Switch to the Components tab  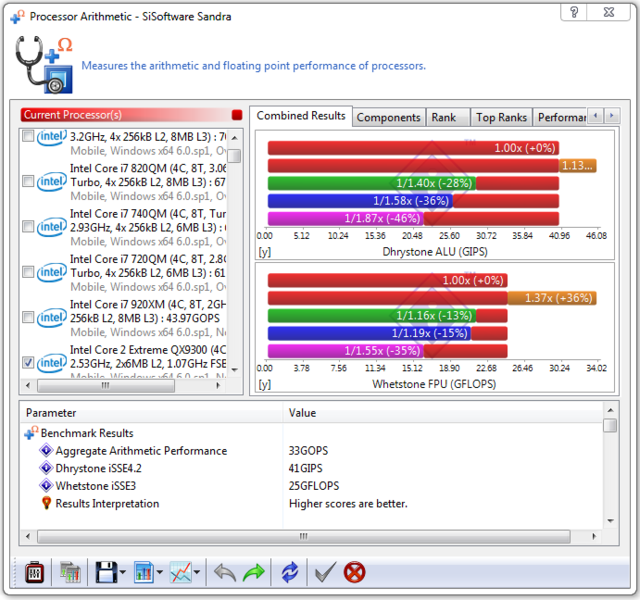[389, 118]
